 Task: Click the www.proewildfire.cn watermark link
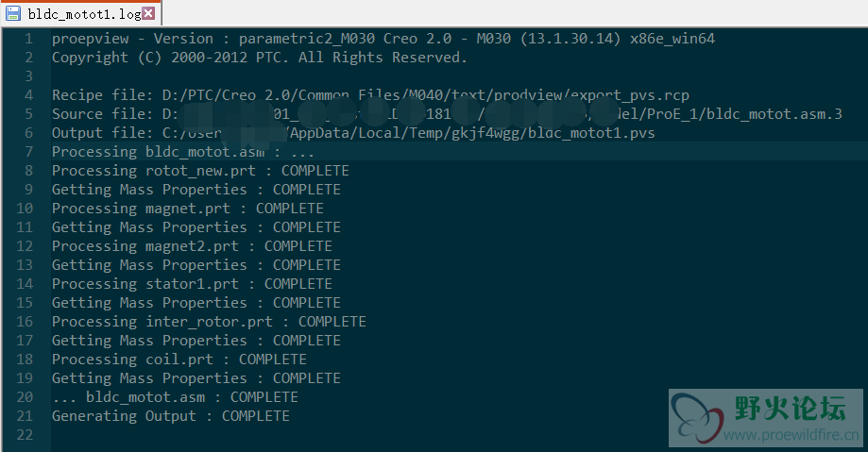click(791, 435)
